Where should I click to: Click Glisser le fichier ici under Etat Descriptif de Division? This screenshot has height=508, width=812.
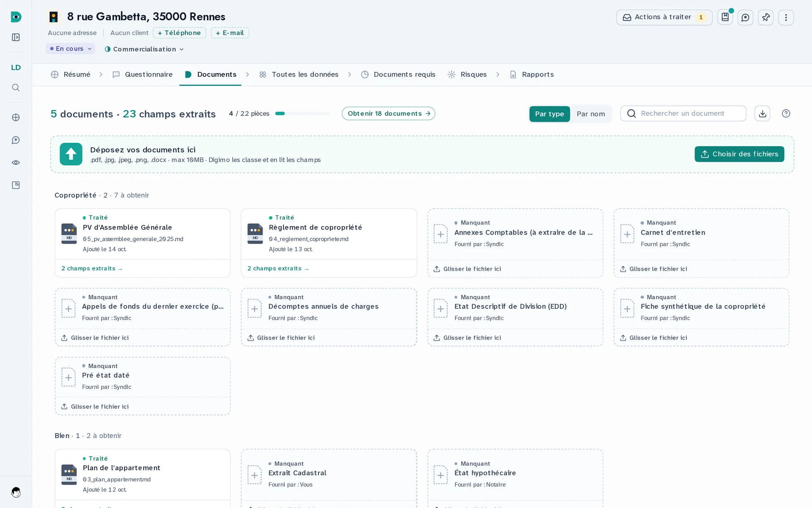pos(467,338)
